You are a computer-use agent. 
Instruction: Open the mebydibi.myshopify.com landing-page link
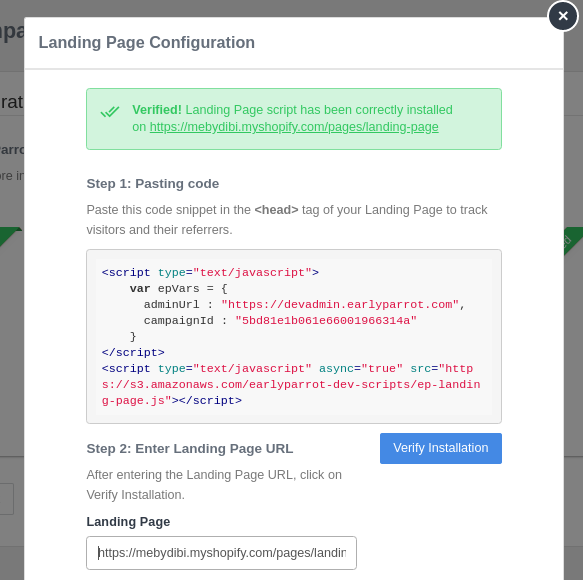click(294, 127)
